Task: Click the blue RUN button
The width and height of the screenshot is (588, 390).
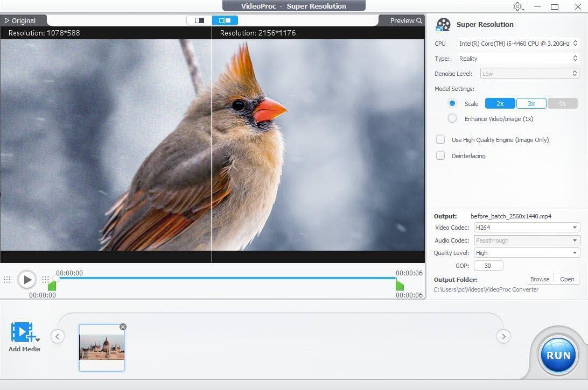Action: pos(558,356)
